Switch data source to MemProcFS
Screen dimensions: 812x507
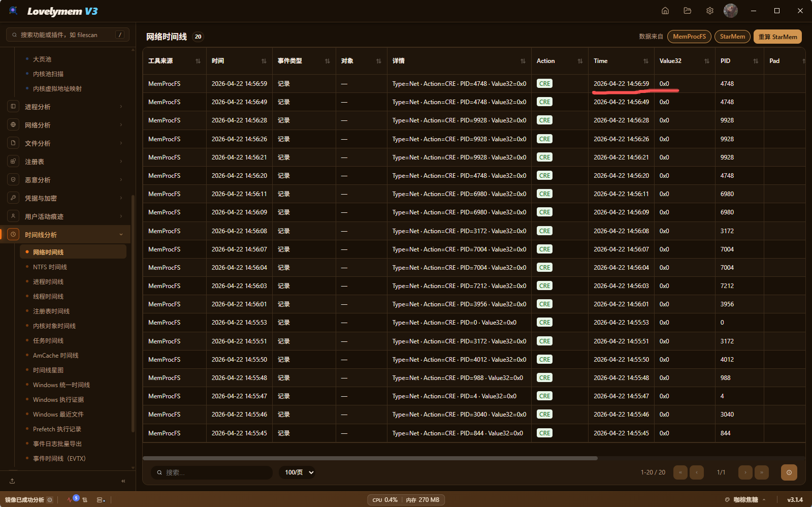tap(689, 37)
